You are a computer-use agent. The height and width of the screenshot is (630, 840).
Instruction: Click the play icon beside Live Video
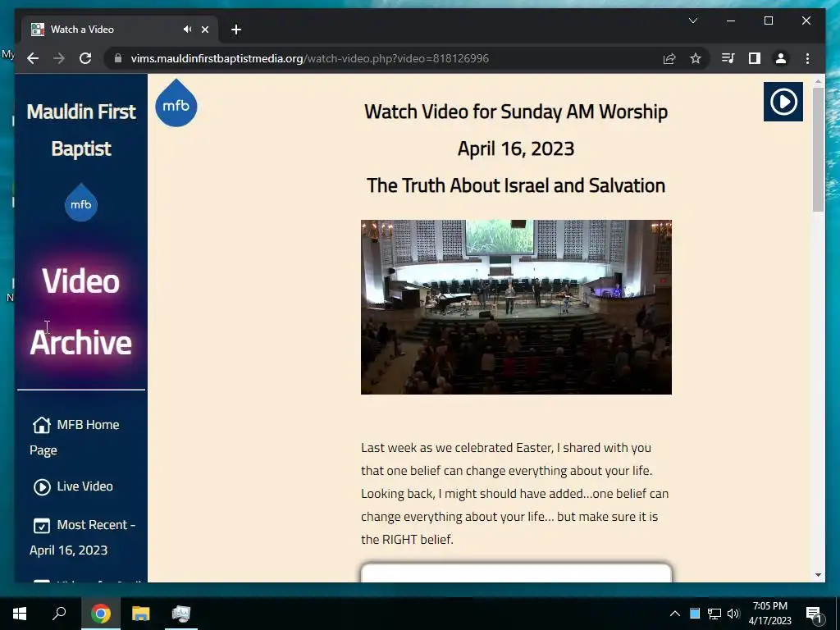[x=42, y=487]
